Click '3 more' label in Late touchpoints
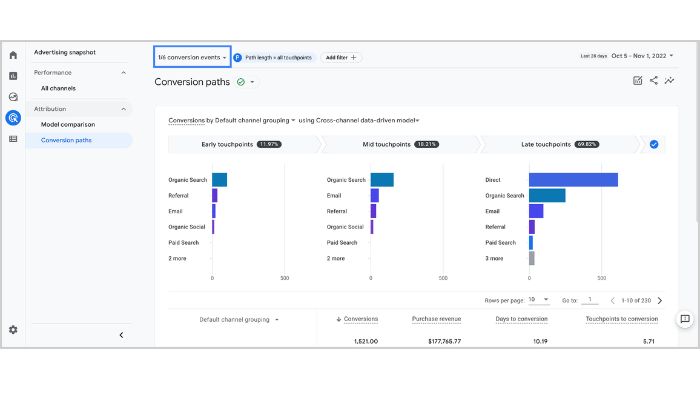The image size is (700, 400). (494, 258)
